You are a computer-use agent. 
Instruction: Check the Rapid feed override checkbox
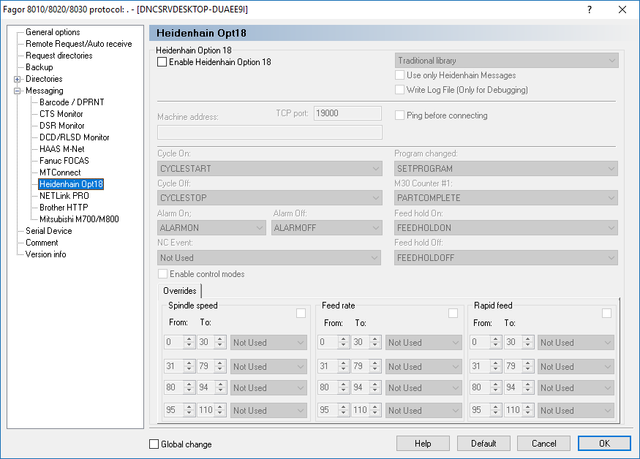pos(607,313)
